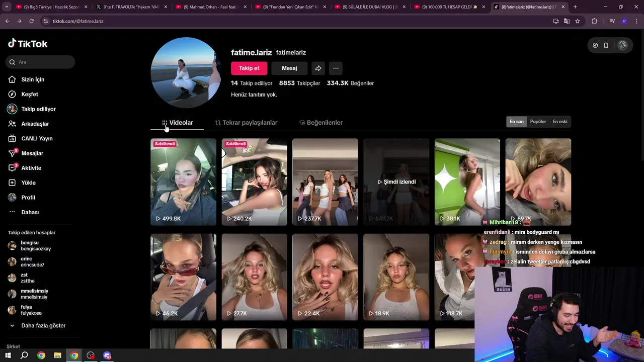The height and width of the screenshot is (362, 644).
Task: Open the Windows Start menu
Action: tap(8, 355)
